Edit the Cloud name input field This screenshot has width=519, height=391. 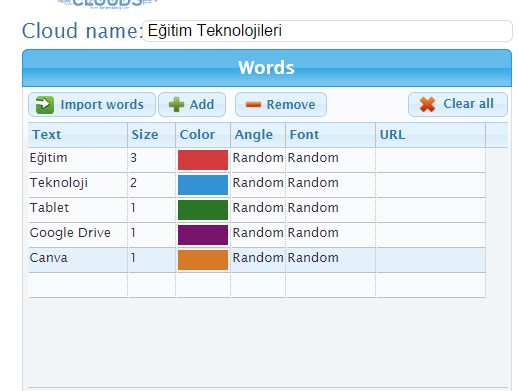[327, 31]
